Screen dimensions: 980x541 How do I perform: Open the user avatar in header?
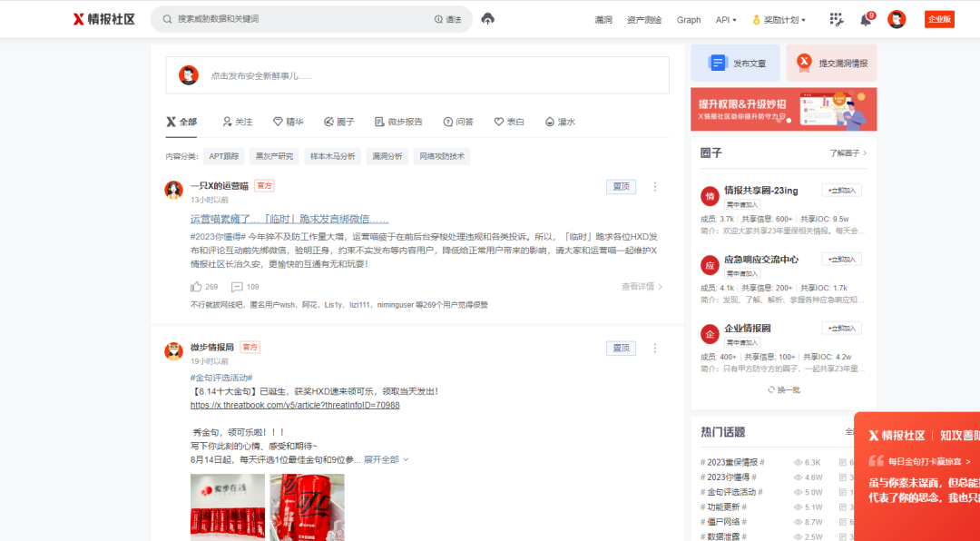click(897, 19)
